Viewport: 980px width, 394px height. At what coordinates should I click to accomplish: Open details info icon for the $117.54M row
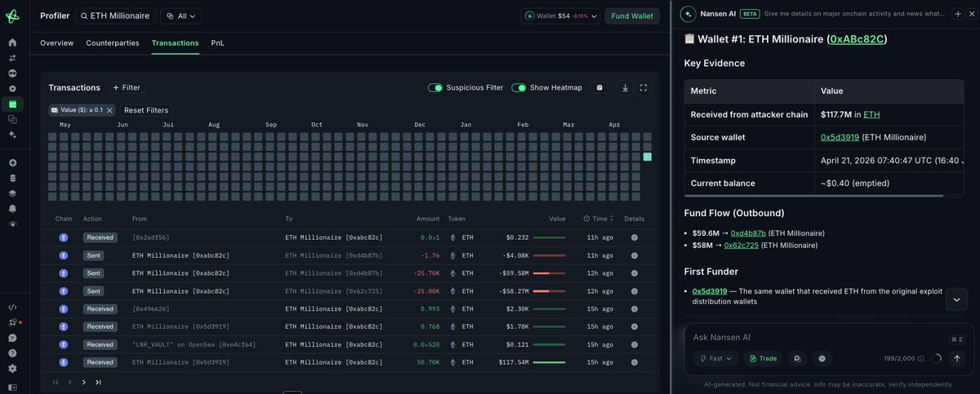tap(635, 362)
